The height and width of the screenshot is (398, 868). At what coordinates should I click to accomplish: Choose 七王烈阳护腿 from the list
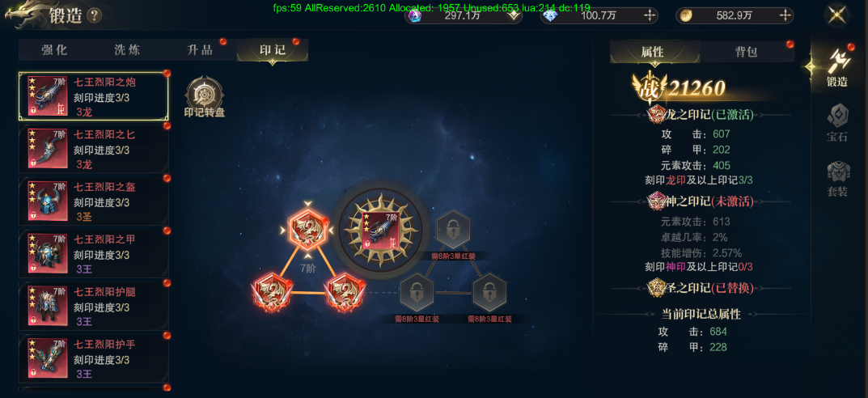point(94,307)
